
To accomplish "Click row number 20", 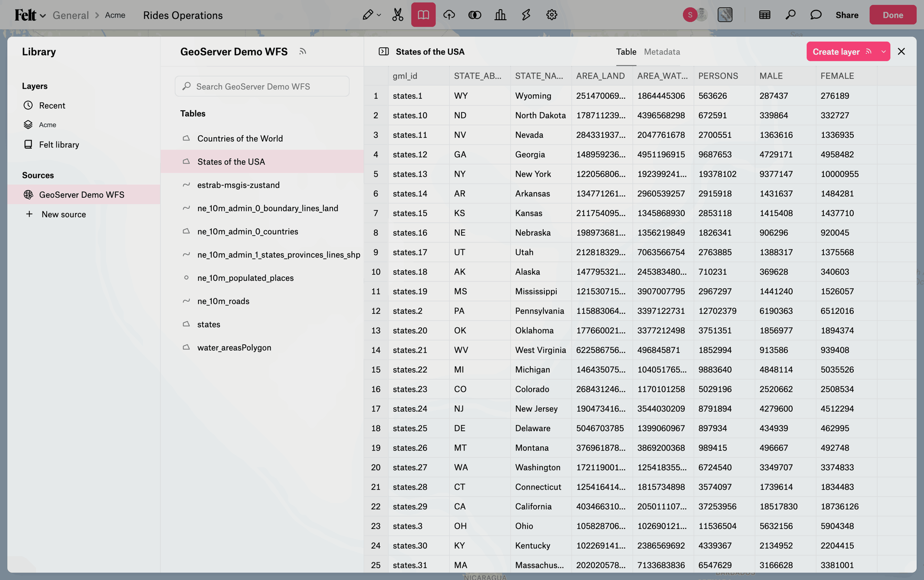I will tap(376, 467).
